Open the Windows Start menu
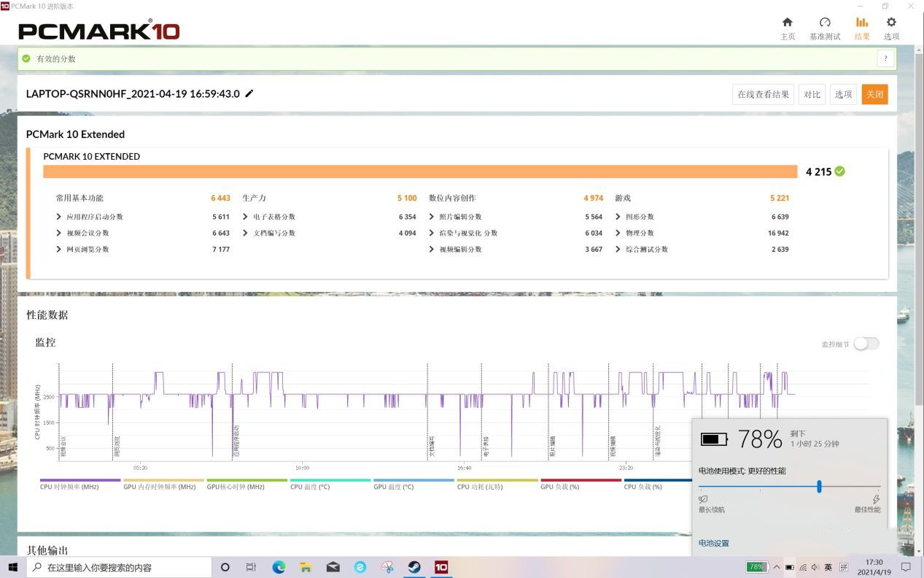 pos(12,567)
